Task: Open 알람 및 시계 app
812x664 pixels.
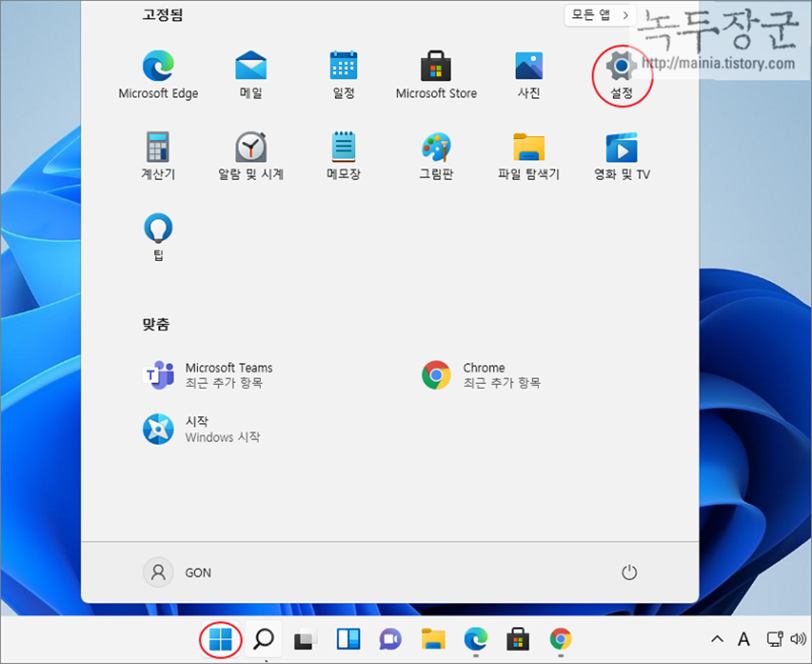Action: tap(251, 156)
